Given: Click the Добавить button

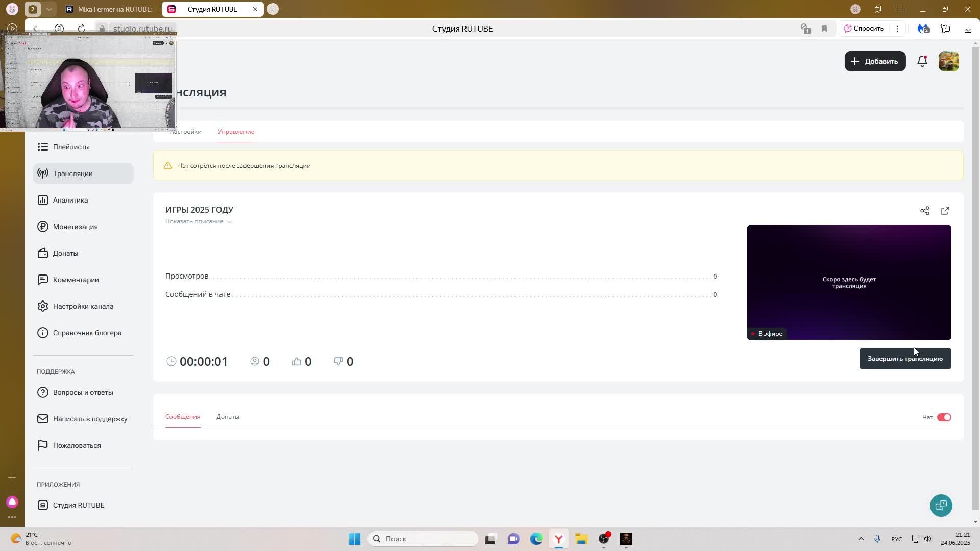Looking at the screenshot, I should [x=874, y=61].
